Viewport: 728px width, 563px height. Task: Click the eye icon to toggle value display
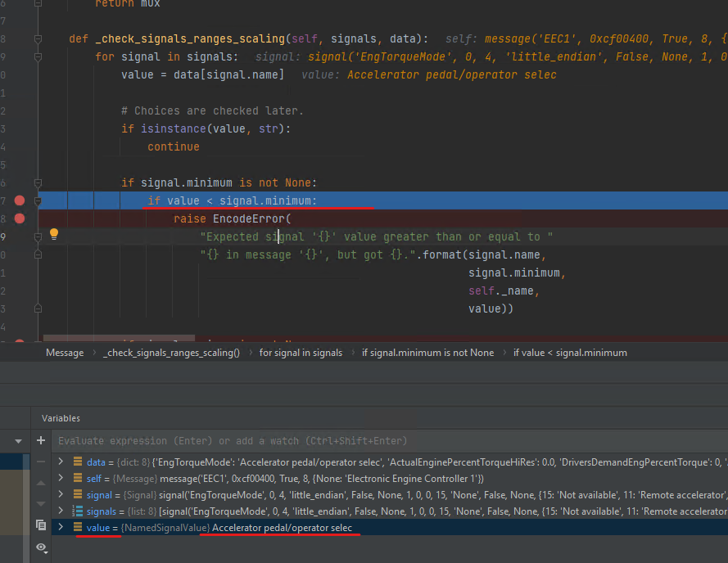point(40,546)
